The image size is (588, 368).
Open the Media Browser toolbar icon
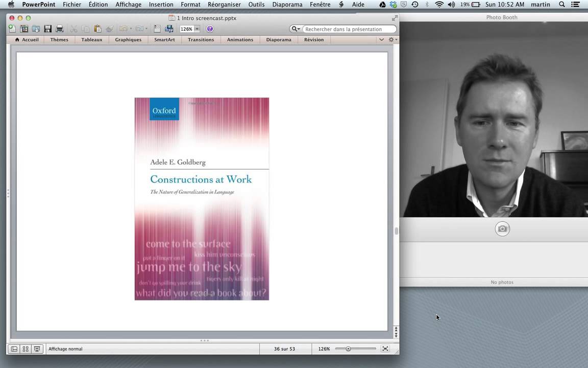coord(169,29)
